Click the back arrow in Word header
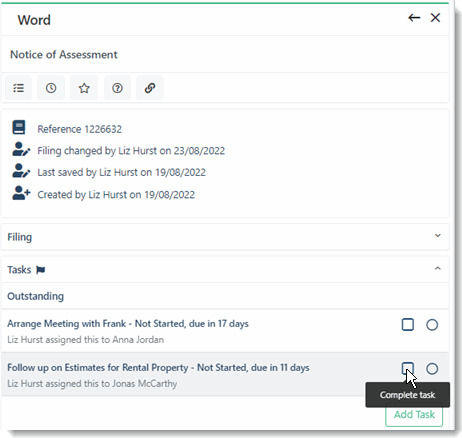The width and height of the screenshot is (462, 438). click(x=414, y=18)
